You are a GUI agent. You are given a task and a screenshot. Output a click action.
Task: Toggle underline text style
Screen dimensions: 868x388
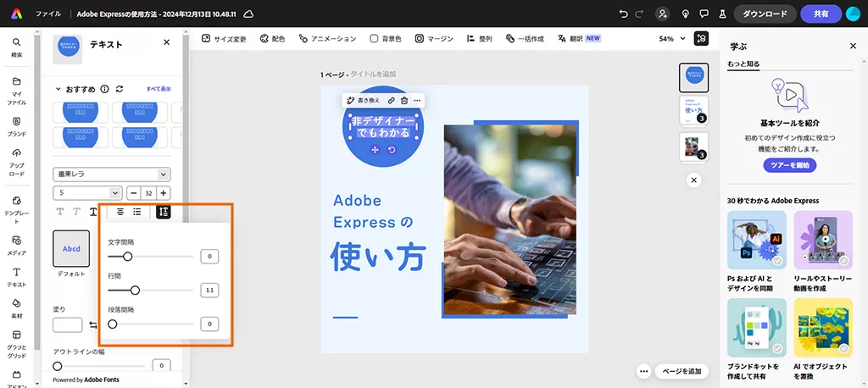93,212
